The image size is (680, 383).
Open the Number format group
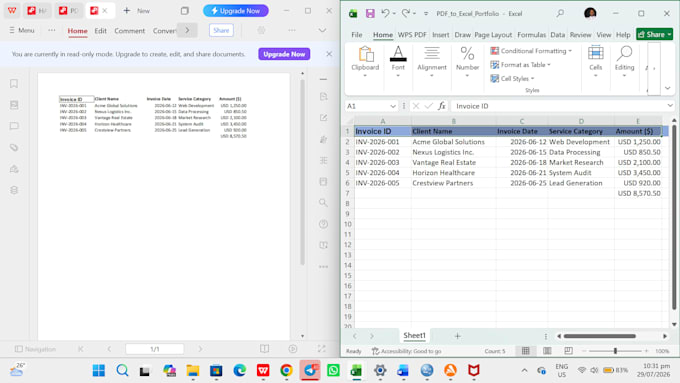[467, 62]
